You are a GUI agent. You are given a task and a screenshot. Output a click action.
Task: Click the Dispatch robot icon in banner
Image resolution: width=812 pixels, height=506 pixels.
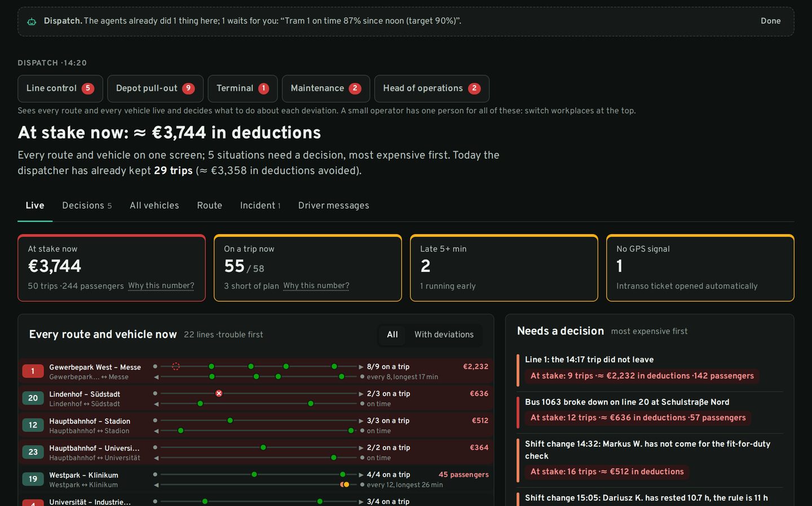(32, 21)
